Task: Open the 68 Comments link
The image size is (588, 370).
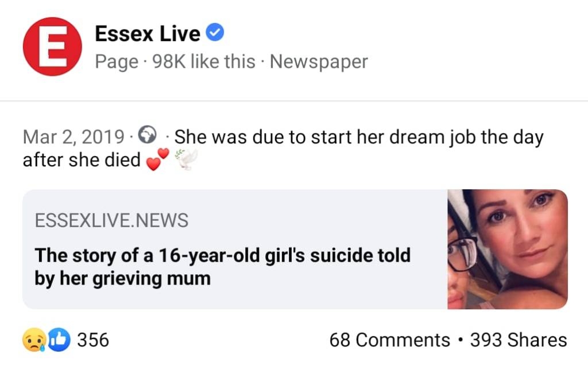Action: (389, 340)
